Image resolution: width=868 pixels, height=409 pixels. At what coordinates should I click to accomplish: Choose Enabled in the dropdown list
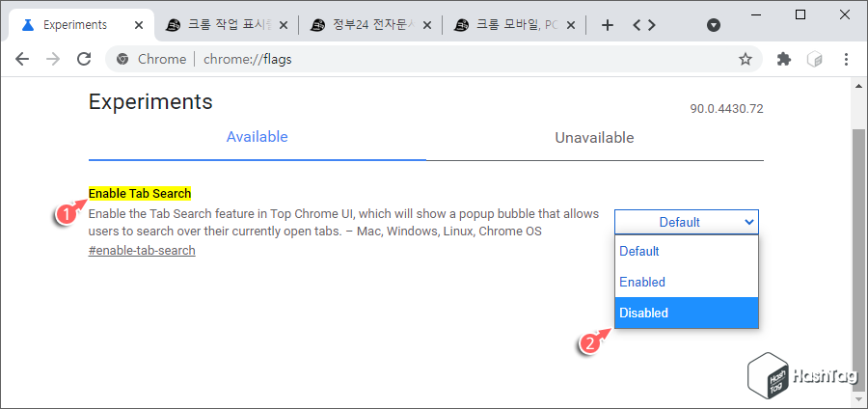coord(687,283)
